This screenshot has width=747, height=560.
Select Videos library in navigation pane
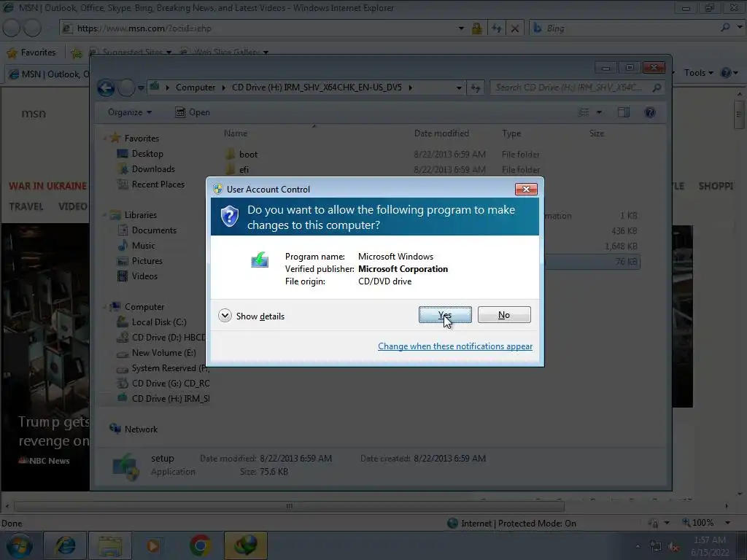[x=144, y=276]
